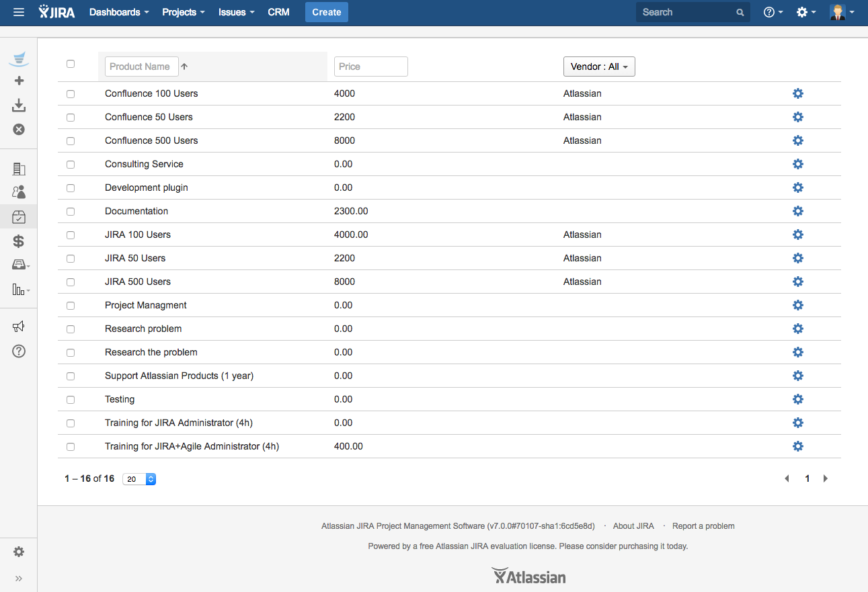Open the page size dropdown showing 20
The width and height of the screenshot is (868, 592).
coord(139,479)
